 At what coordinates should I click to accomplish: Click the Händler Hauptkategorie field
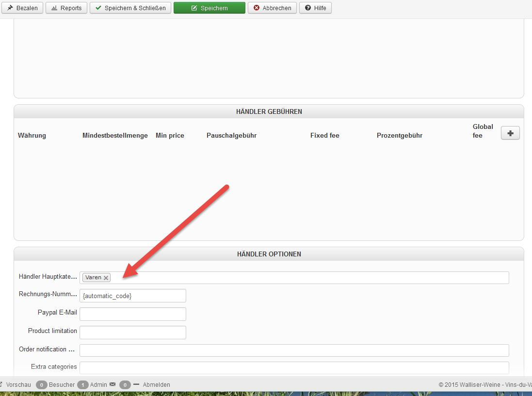tap(294, 278)
